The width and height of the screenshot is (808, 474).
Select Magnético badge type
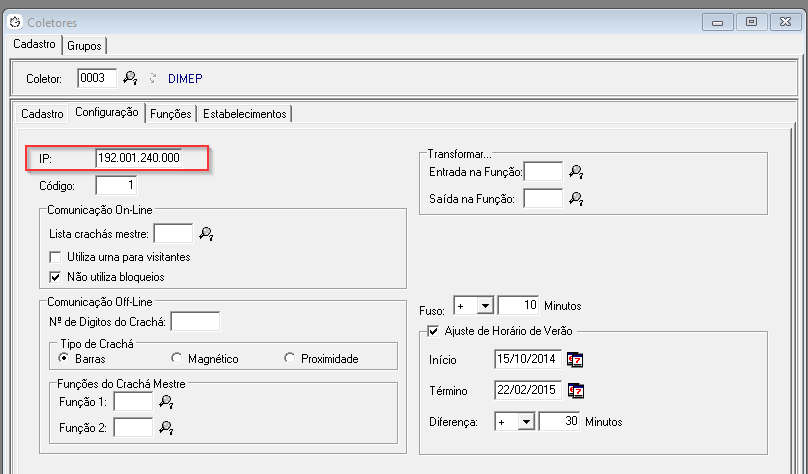[x=177, y=358]
